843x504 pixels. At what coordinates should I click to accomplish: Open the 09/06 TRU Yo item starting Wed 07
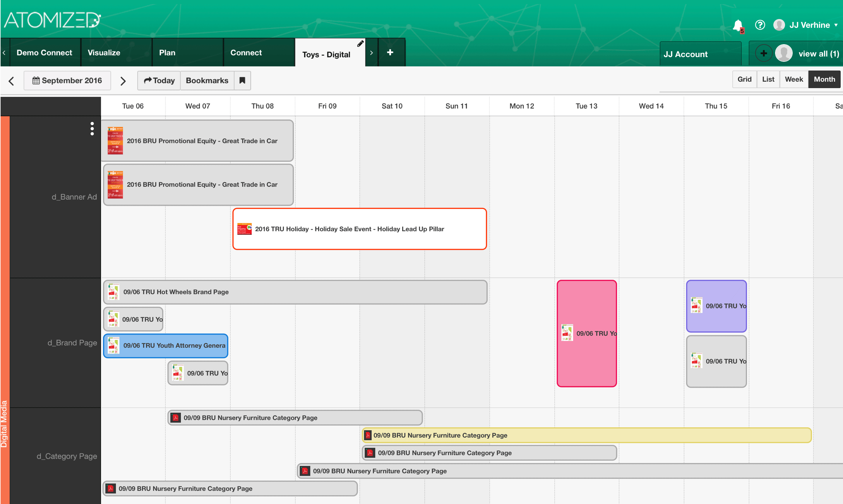coord(198,373)
